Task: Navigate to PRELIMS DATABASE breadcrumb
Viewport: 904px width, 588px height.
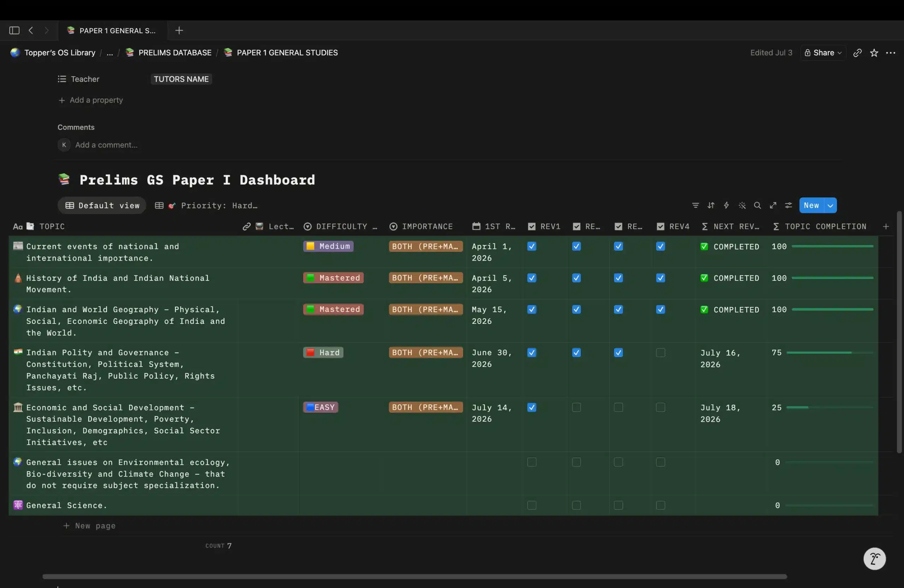Action: coord(169,53)
